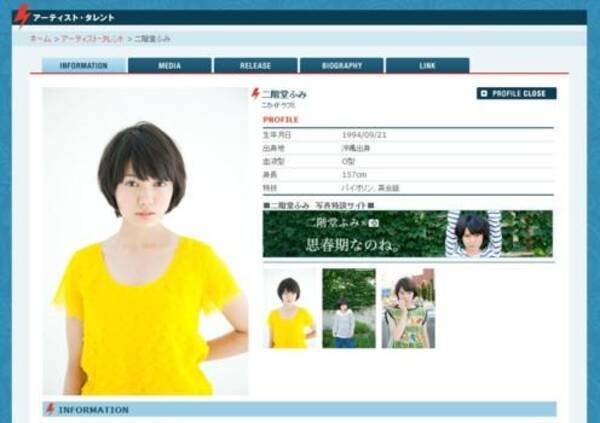
Task: Click the PROFILE CLOSE button
Action: pyautogui.click(x=516, y=93)
